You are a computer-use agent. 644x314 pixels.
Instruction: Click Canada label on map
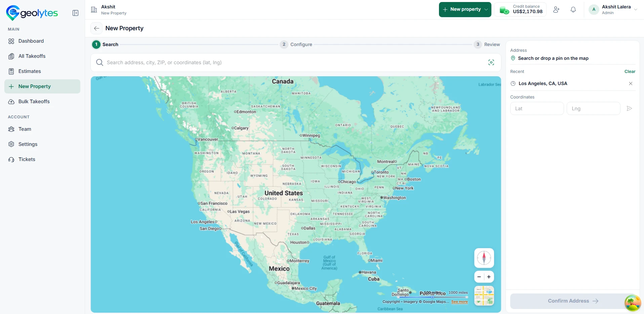[x=283, y=81]
